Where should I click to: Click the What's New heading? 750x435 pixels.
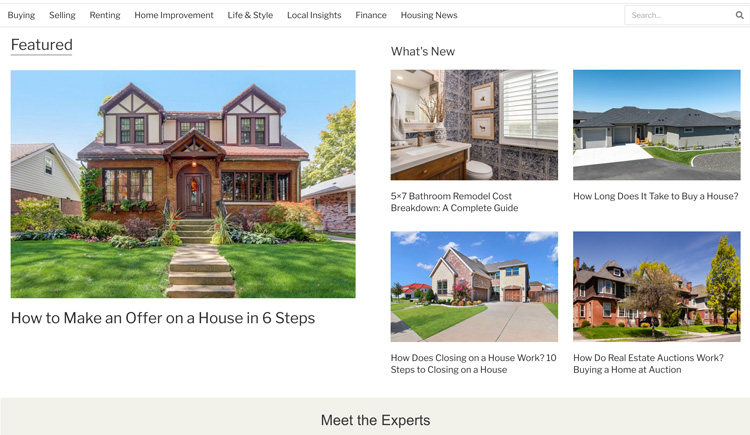click(x=423, y=51)
